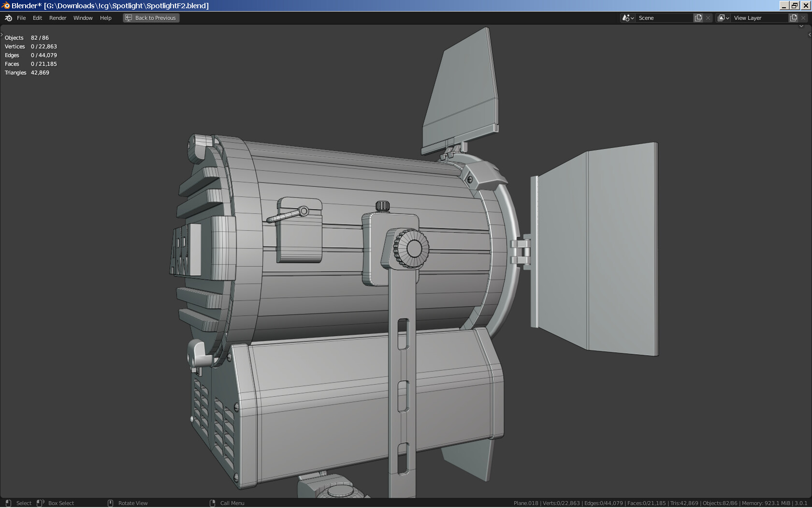Screen dimensions: 812x508
Task: Open the scene browse dropdown icon
Action: 628,18
